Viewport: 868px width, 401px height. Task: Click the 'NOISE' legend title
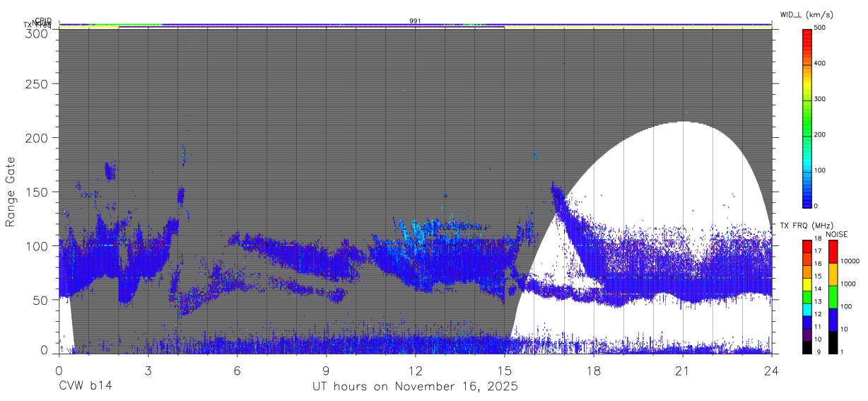pos(838,234)
